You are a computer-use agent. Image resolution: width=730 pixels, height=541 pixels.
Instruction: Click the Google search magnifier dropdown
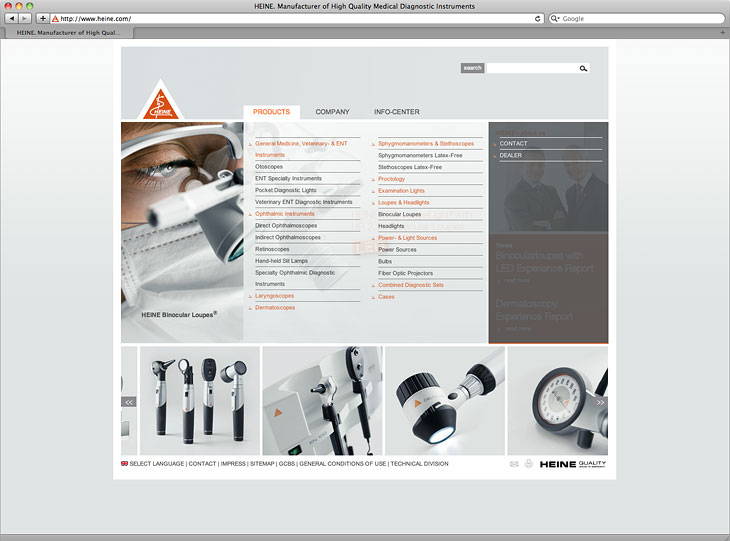coord(555,19)
